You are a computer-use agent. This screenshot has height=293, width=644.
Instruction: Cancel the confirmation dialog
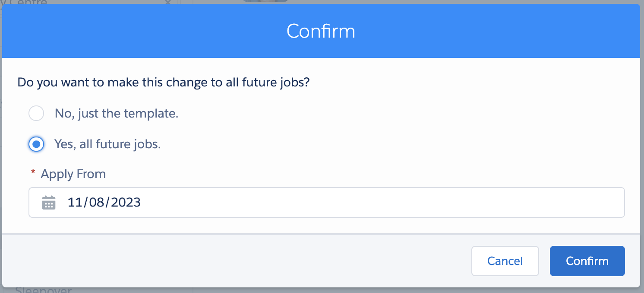click(505, 261)
